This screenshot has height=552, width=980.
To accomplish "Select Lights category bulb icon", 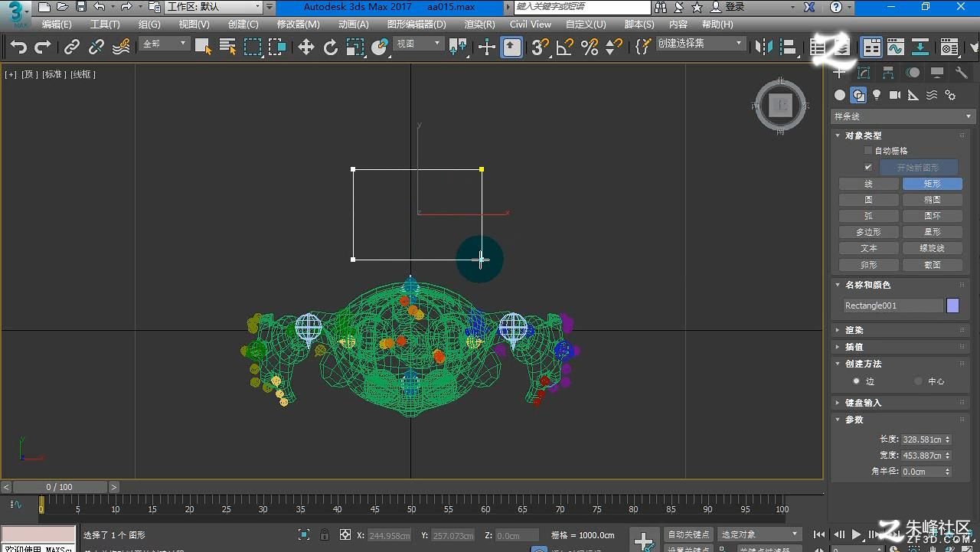I will [877, 95].
